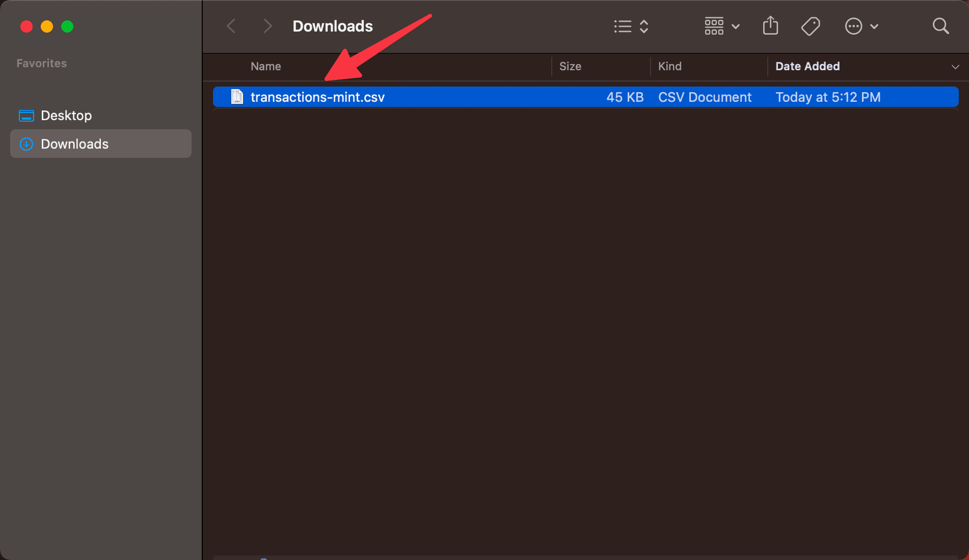The width and height of the screenshot is (969, 560).
Task: Toggle the Date Added sort direction chevron
Action: tap(955, 67)
